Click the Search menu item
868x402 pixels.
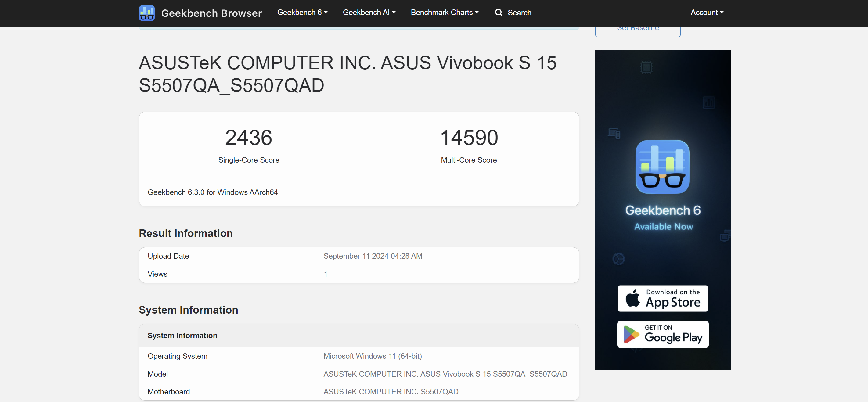[x=519, y=13]
